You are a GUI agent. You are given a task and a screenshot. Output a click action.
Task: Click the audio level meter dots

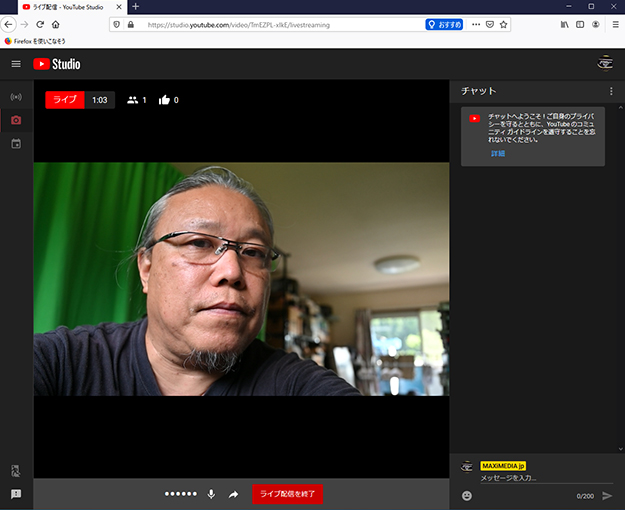[x=181, y=494]
